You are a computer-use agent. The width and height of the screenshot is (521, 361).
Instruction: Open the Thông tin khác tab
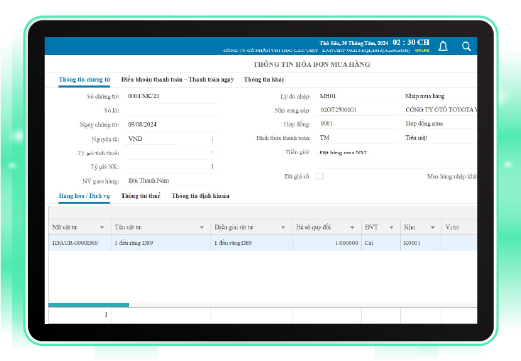click(264, 80)
